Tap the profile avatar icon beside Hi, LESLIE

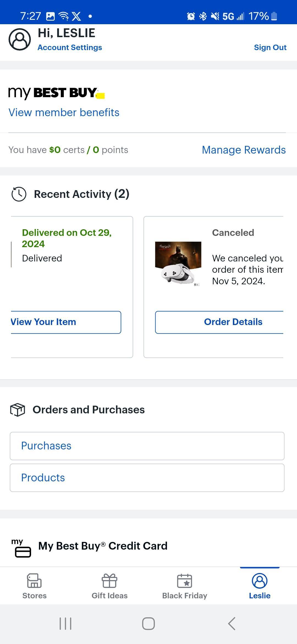[20, 39]
